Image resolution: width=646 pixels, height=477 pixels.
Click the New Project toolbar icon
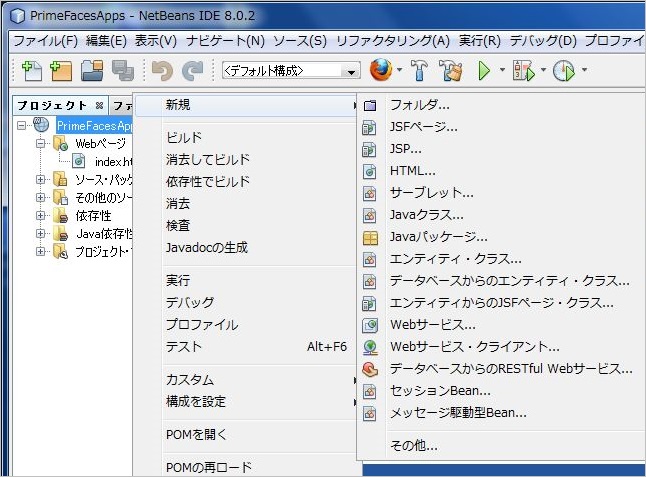61,70
